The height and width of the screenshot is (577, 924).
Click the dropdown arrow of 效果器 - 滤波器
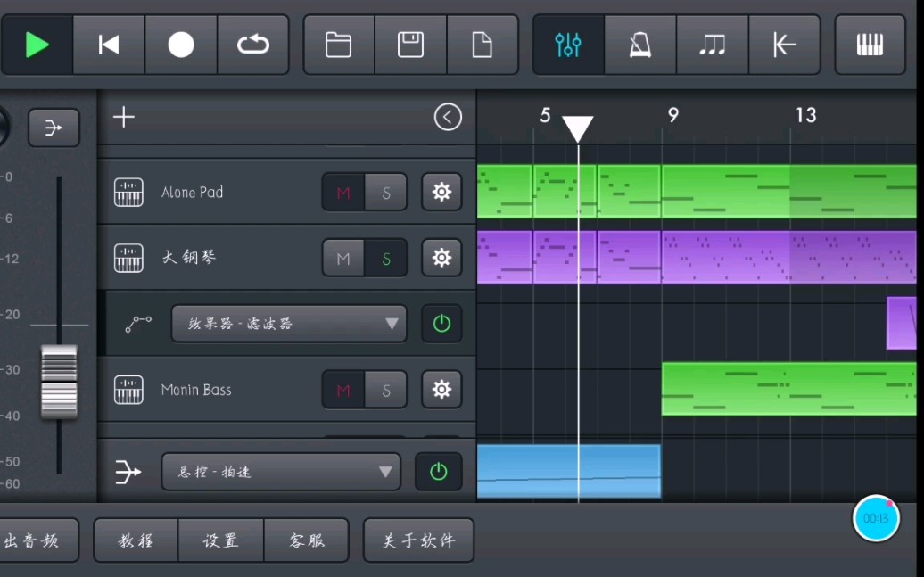392,324
